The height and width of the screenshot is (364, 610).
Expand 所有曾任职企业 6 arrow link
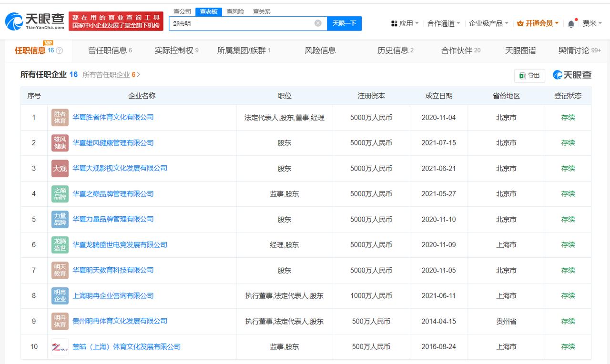[x=112, y=75]
